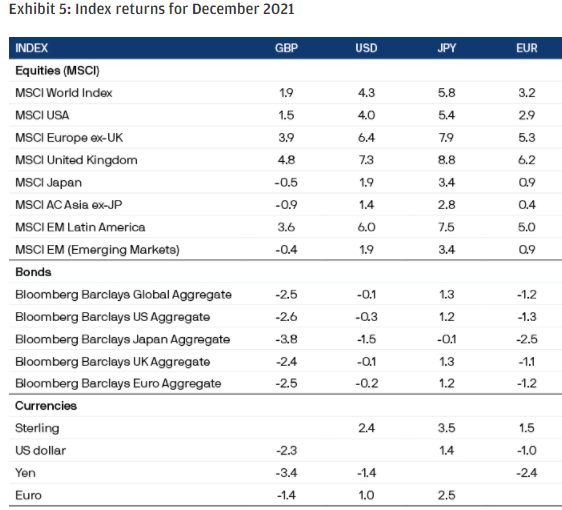Click MSCI Japan GBP value -0.5
562x510 pixels.
pos(286,182)
